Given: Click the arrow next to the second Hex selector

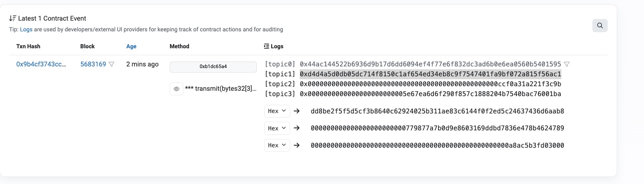Looking at the screenshot, I should [296, 128].
